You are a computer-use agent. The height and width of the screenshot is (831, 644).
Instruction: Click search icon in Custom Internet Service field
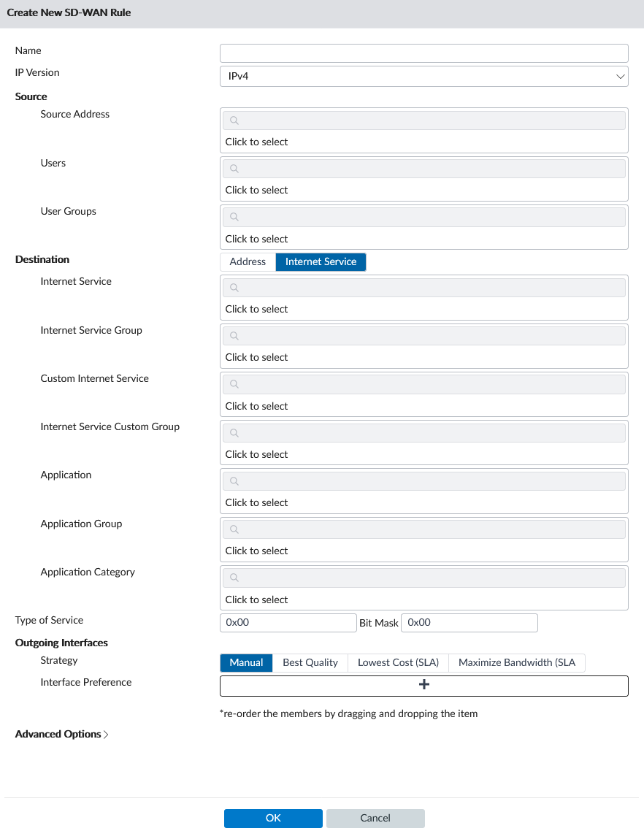(234, 383)
